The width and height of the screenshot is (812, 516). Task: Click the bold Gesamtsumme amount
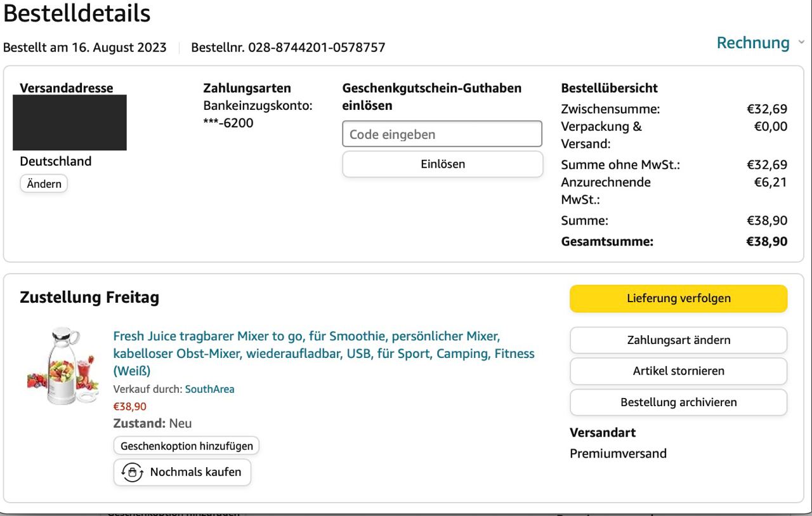click(x=766, y=241)
